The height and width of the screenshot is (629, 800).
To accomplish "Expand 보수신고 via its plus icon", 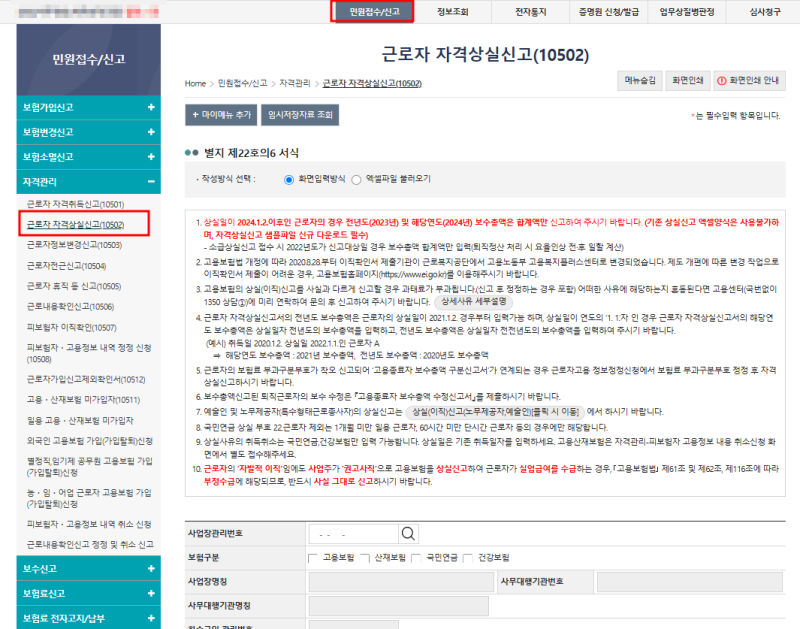I will (x=151, y=569).
